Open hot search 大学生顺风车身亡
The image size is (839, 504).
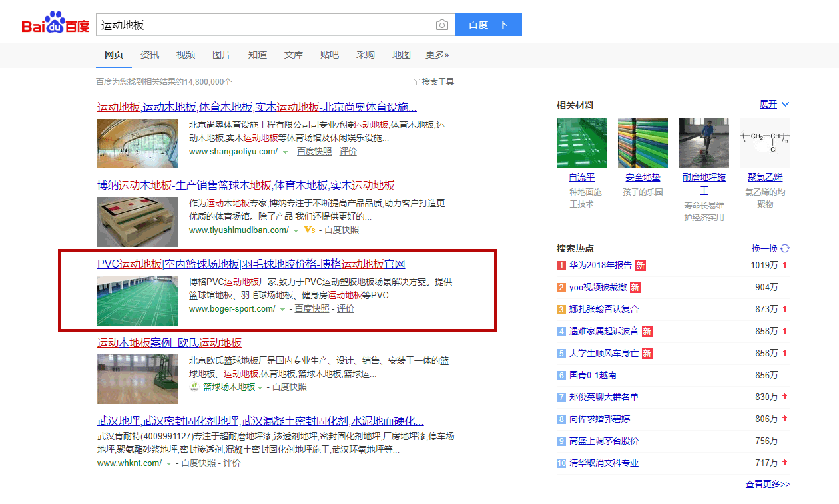(604, 353)
